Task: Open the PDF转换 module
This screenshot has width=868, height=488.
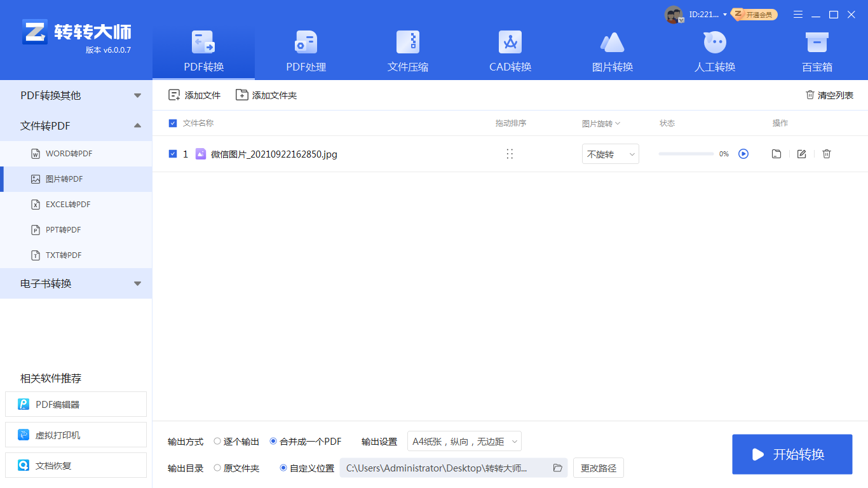Action: click(203, 51)
